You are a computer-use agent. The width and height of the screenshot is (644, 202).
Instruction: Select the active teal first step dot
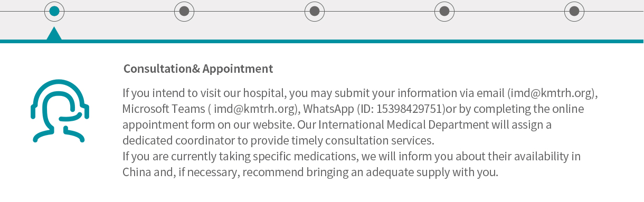pos(54,11)
